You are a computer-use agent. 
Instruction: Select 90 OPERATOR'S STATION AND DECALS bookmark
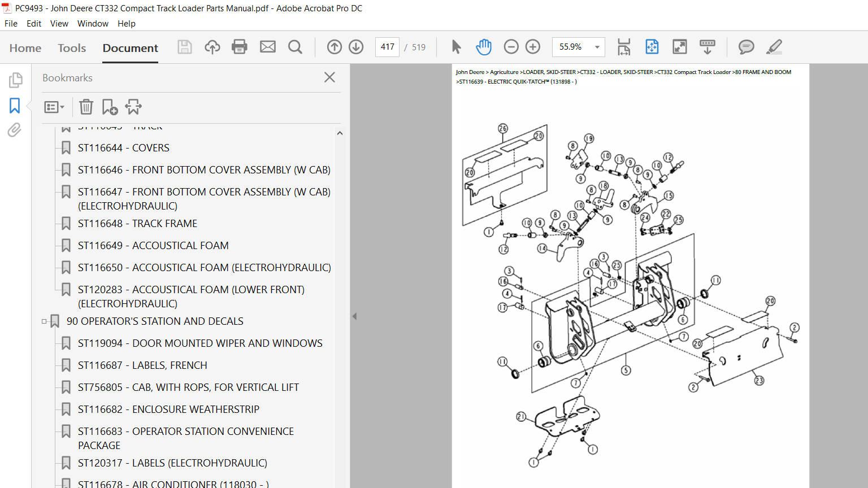click(155, 321)
